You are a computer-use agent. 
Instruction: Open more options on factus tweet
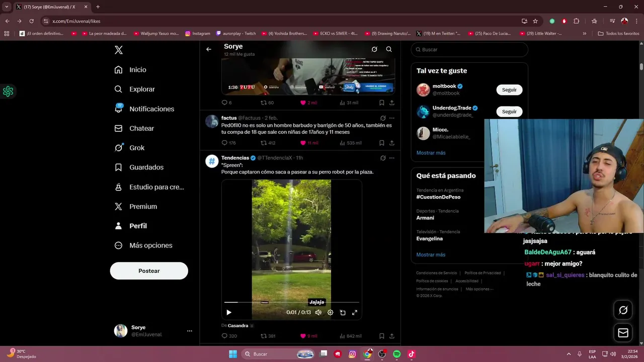[x=392, y=118]
